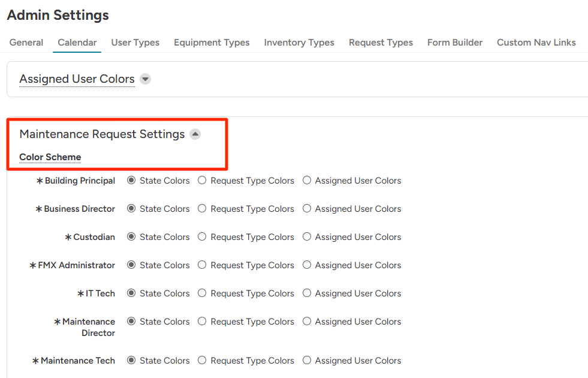Choose Request Type Colors for Custodian

click(203, 237)
